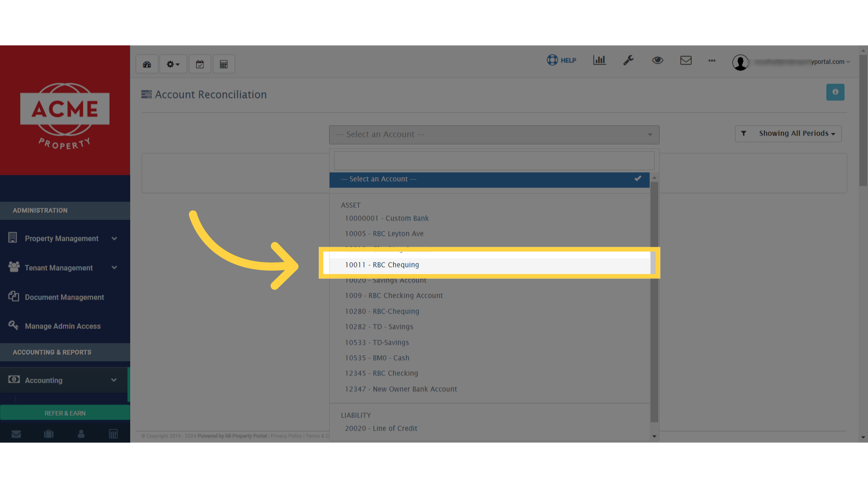Screen dimensions: 868x488
Task: Select 10011 - RBC Chequing account
Action: tap(490, 265)
